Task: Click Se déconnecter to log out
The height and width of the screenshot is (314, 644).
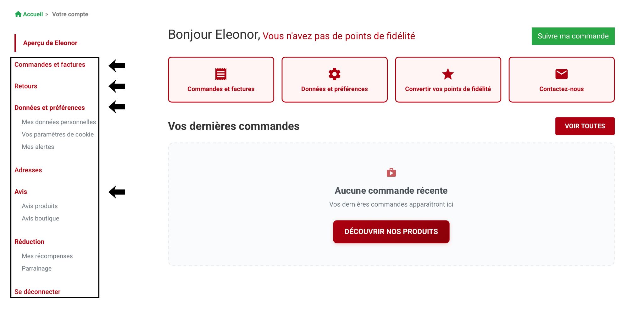Action: click(x=37, y=292)
